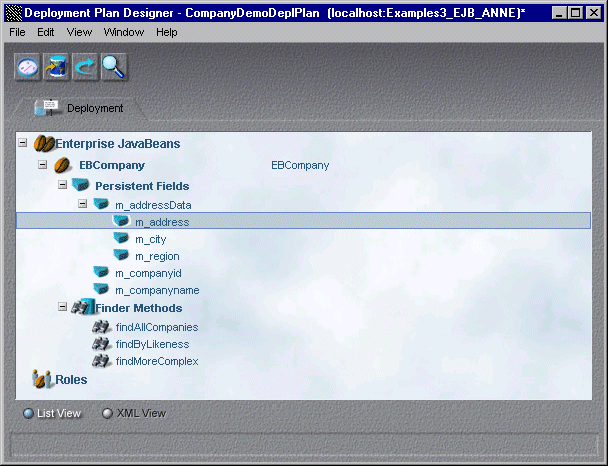608x466 pixels.
Task: Open the View menu
Action: tap(79, 32)
